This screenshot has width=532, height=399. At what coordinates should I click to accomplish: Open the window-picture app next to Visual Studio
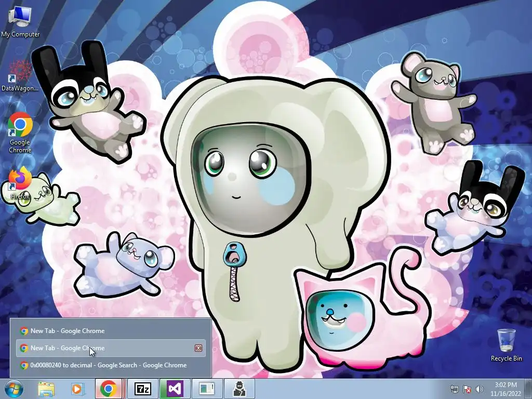pos(207,389)
